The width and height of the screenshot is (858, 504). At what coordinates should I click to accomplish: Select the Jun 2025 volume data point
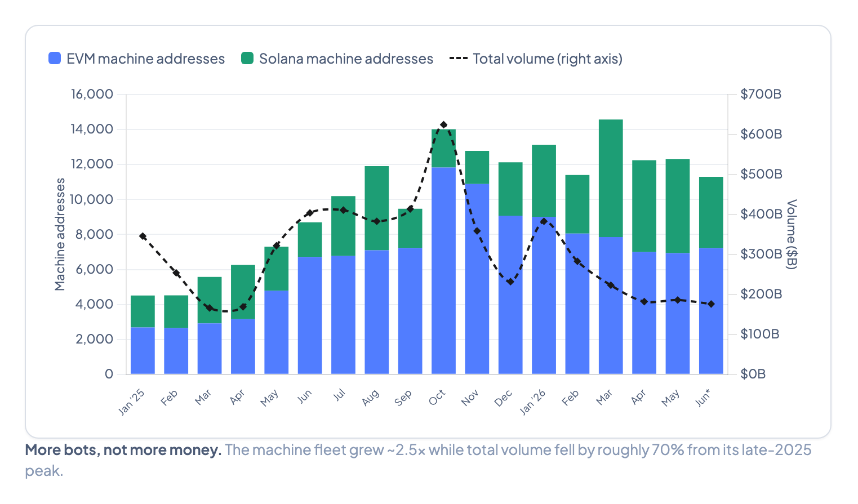310,213
